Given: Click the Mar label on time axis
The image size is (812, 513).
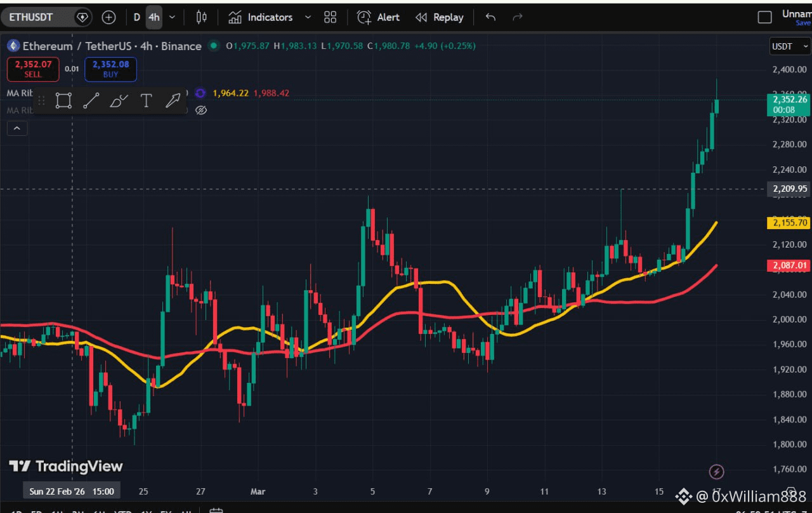Looking at the screenshot, I should [258, 491].
